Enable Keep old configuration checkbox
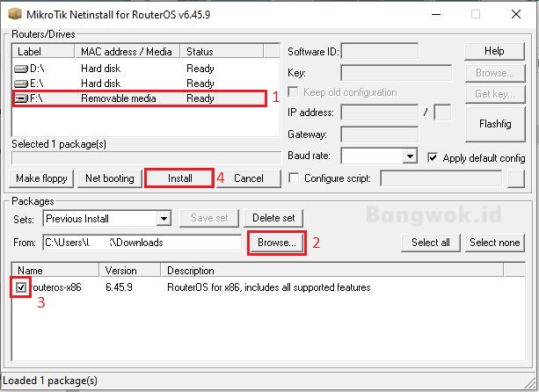This screenshot has width=539, height=392. 293,91
